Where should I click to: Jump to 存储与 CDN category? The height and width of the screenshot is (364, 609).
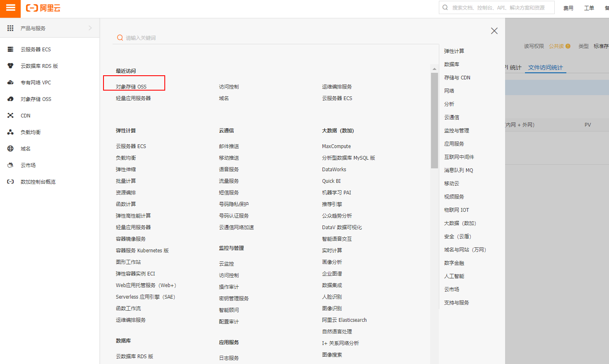coord(457,77)
